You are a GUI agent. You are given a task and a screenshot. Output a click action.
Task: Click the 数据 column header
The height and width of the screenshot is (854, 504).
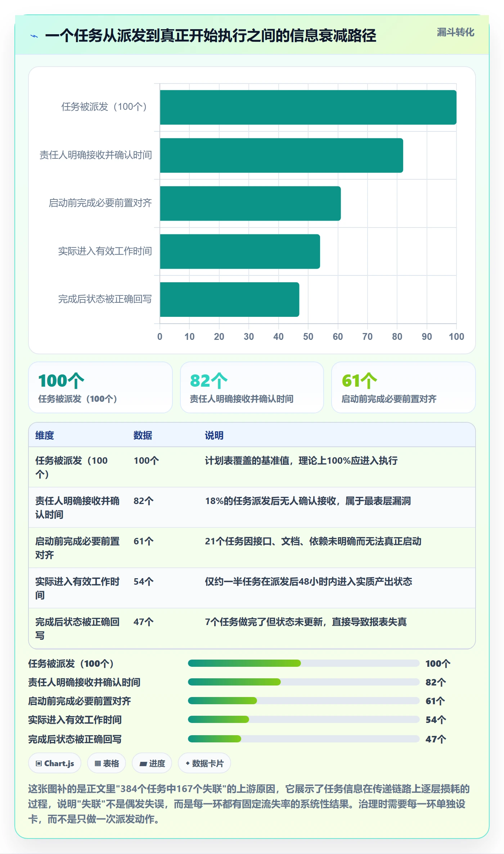[143, 435]
